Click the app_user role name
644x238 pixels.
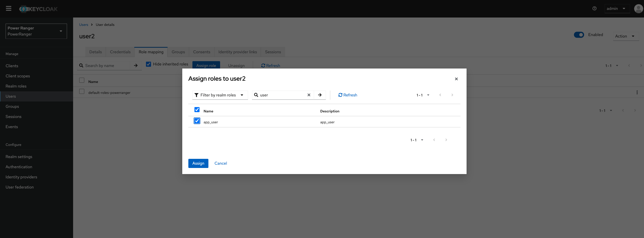[211, 122]
